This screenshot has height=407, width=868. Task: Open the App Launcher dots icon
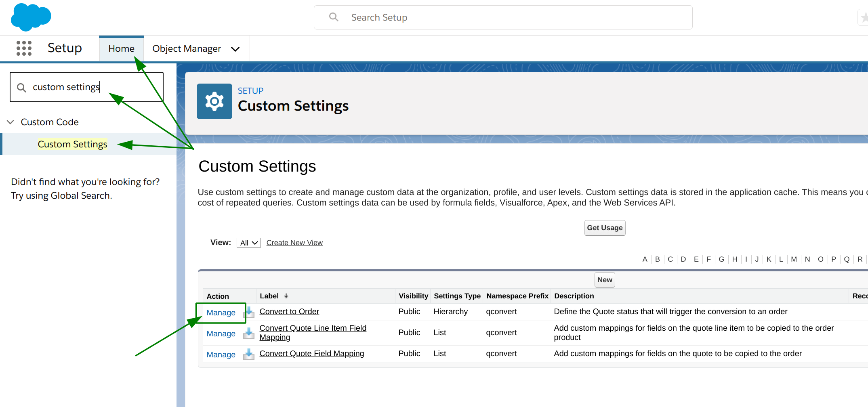[24, 48]
